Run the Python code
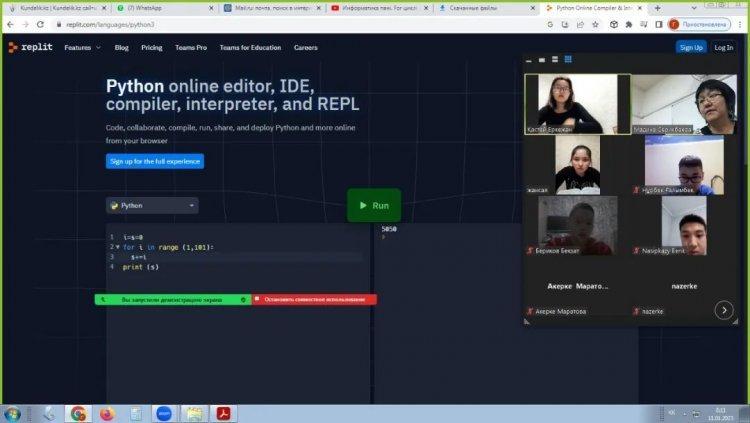Image resolution: width=750 pixels, height=423 pixels. coord(374,205)
